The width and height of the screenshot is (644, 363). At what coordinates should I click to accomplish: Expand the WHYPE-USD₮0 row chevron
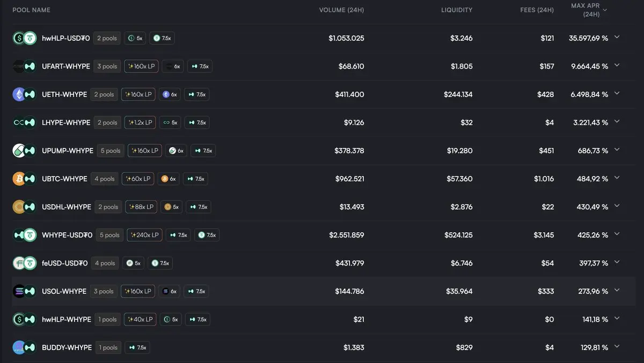point(617,234)
